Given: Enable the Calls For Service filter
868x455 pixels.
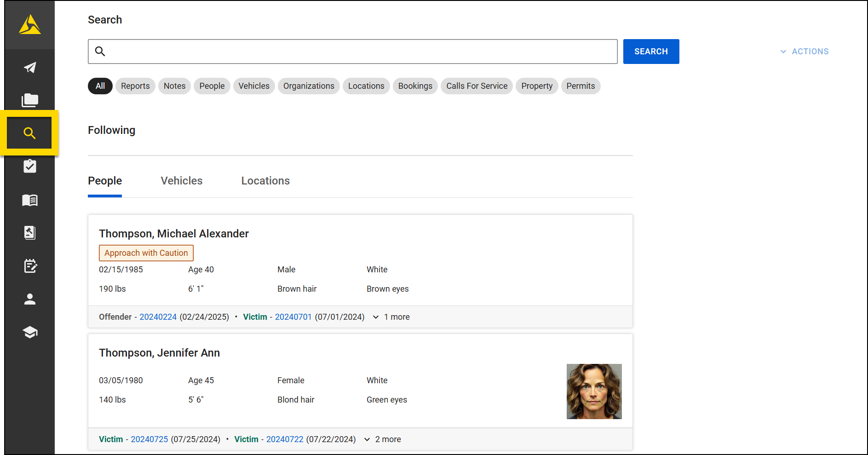Looking at the screenshot, I should click(477, 86).
